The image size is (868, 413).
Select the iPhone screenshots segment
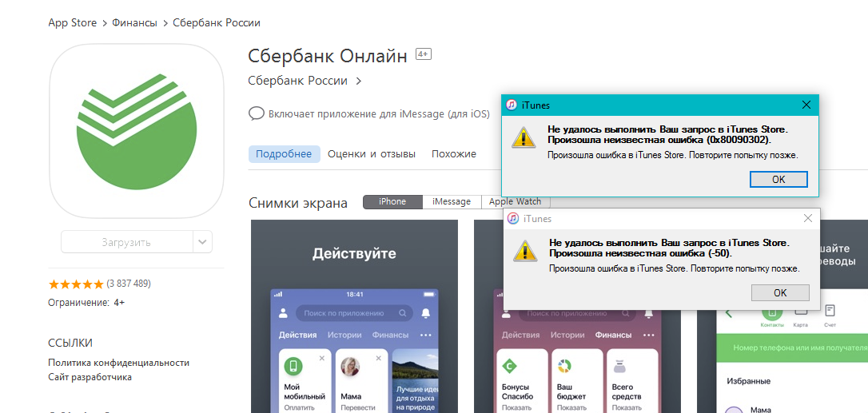pyautogui.click(x=392, y=202)
